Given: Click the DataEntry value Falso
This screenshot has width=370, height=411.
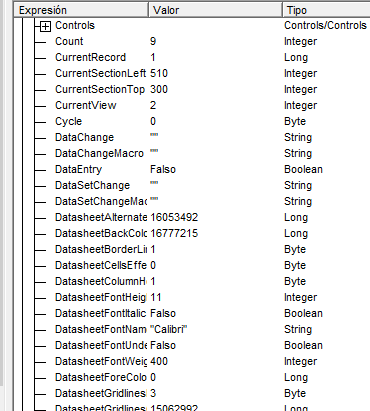Looking at the screenshot, I should pos(163,169).
